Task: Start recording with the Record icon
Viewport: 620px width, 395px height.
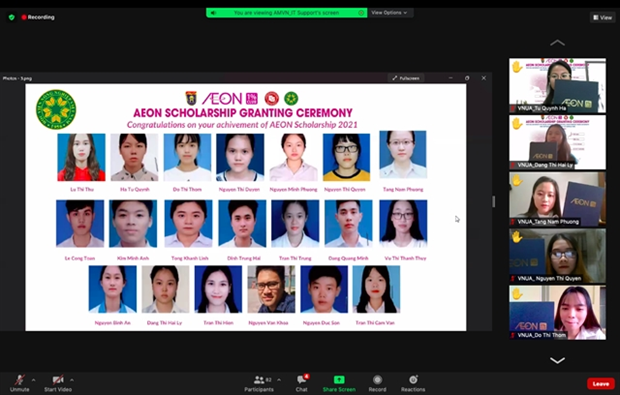Action: 378,380
